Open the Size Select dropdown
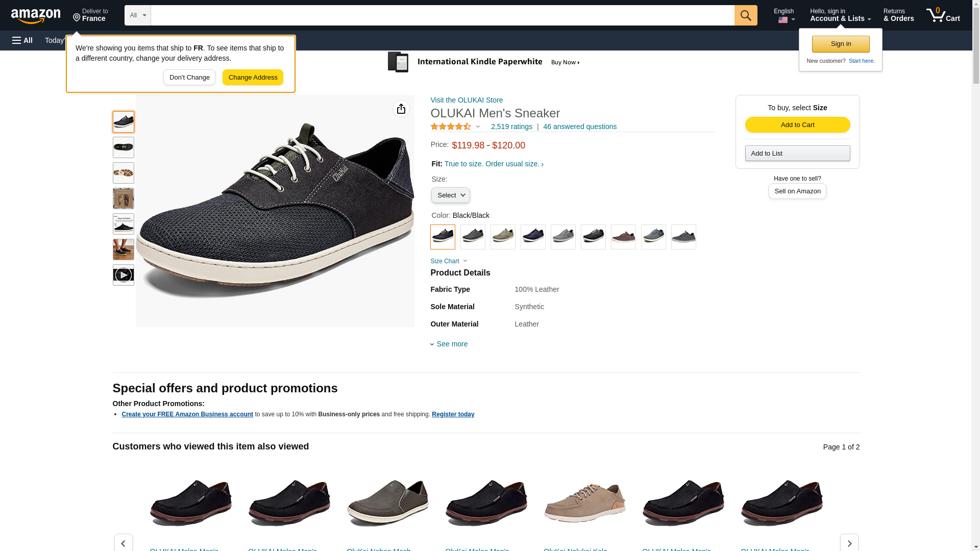980x551 pixels. (450, 195)
